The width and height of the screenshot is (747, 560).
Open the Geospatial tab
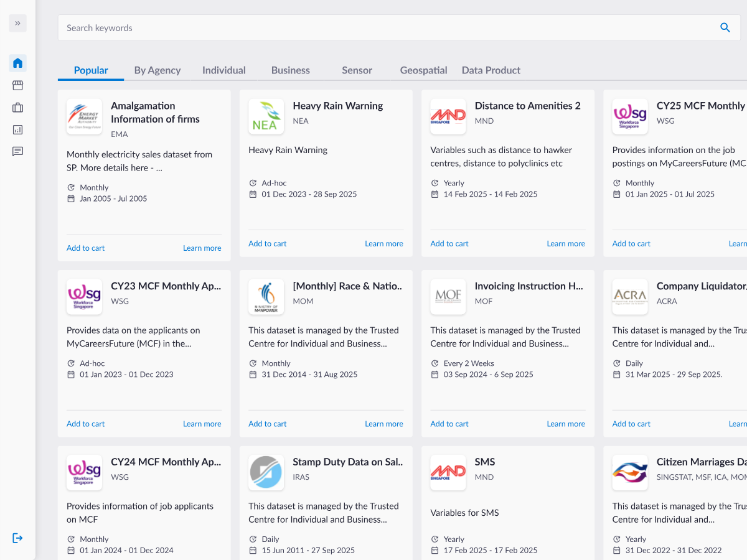tap(424, 70)
